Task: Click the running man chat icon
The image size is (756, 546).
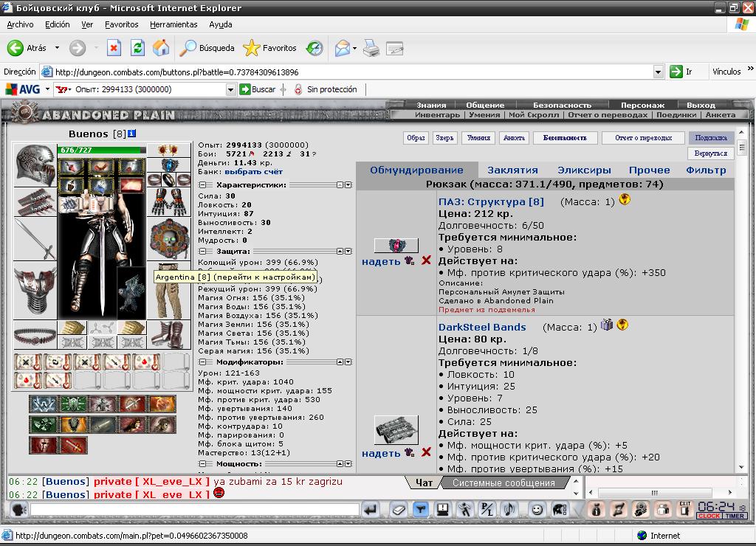Action: 465,509
